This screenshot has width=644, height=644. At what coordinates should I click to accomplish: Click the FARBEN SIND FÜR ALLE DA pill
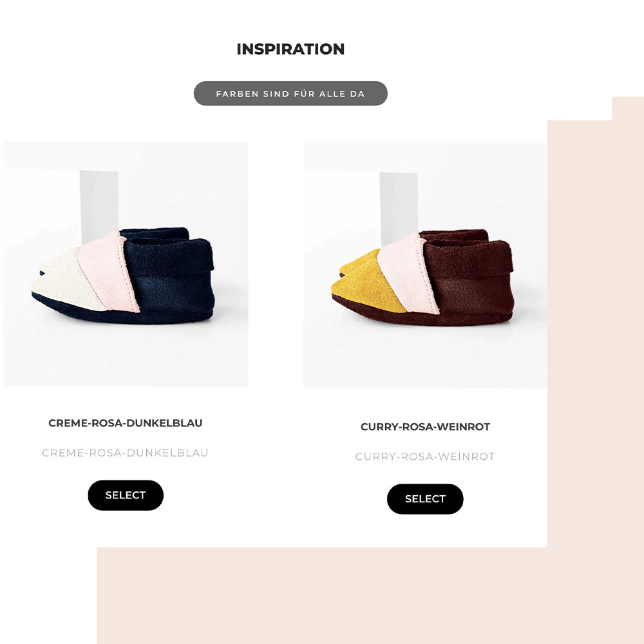coord(290,93)
